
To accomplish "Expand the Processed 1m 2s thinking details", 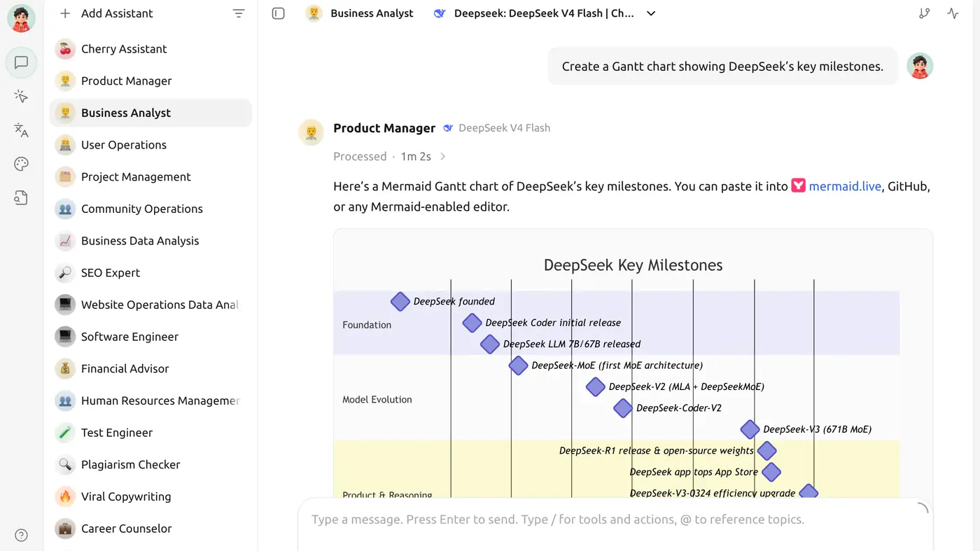I will pos(390,156).
